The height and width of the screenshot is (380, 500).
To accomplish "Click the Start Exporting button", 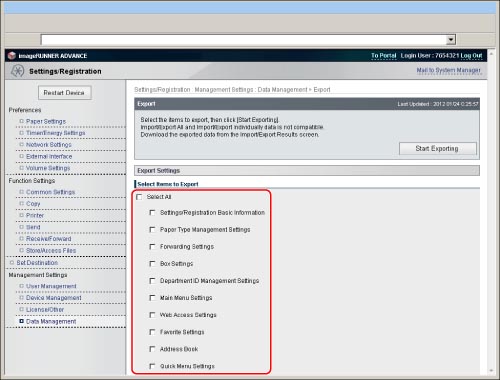I will click(x=438, y=149).
